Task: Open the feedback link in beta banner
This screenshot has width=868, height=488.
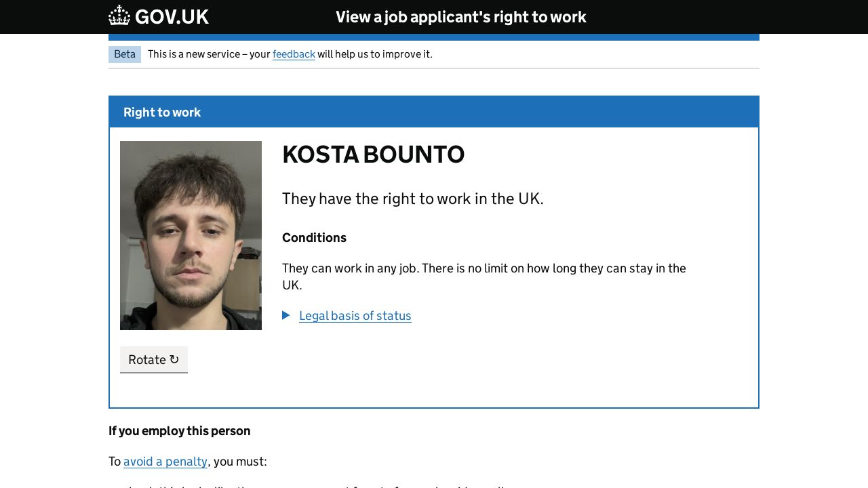Action: [294, 54]
